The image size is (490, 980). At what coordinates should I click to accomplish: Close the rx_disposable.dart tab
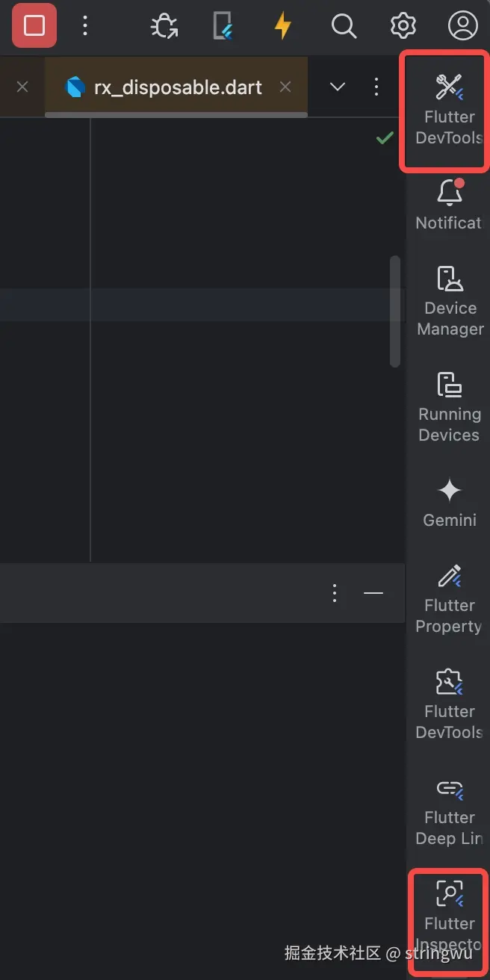285,87
